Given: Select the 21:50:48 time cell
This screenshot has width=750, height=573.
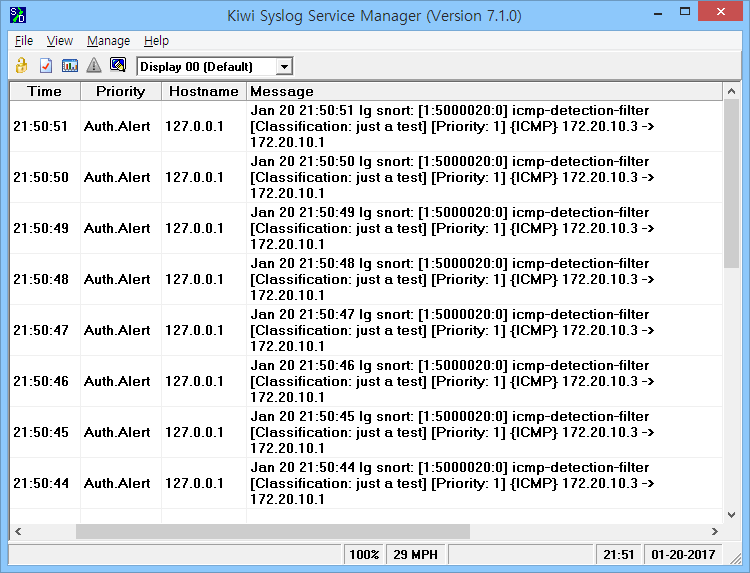Looking at the screenshot, I should click(45, 279).
